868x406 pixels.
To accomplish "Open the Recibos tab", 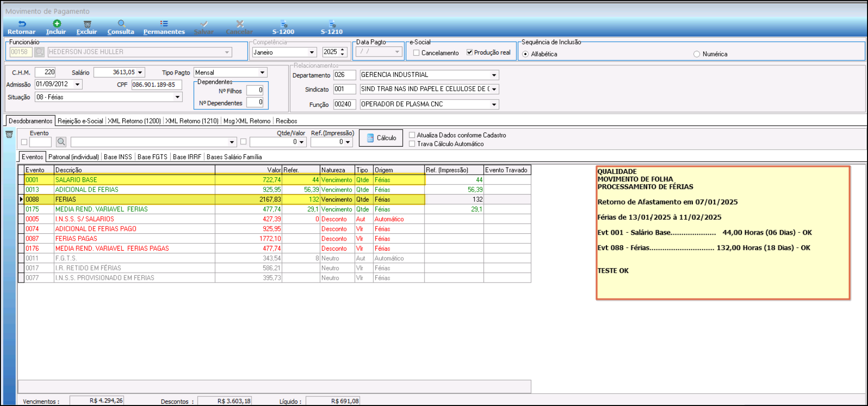I will coord(286,121).
